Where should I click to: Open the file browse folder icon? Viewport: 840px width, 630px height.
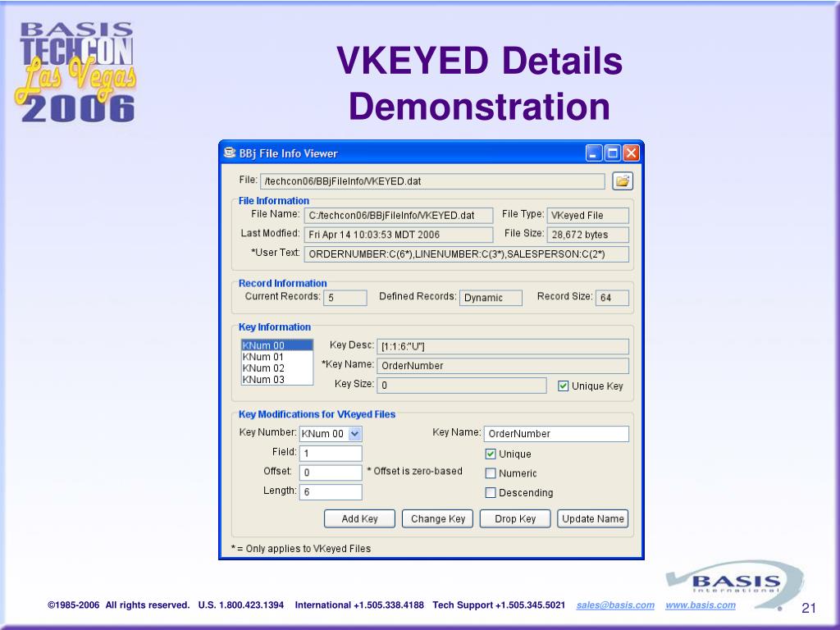[x=623, y=181]
